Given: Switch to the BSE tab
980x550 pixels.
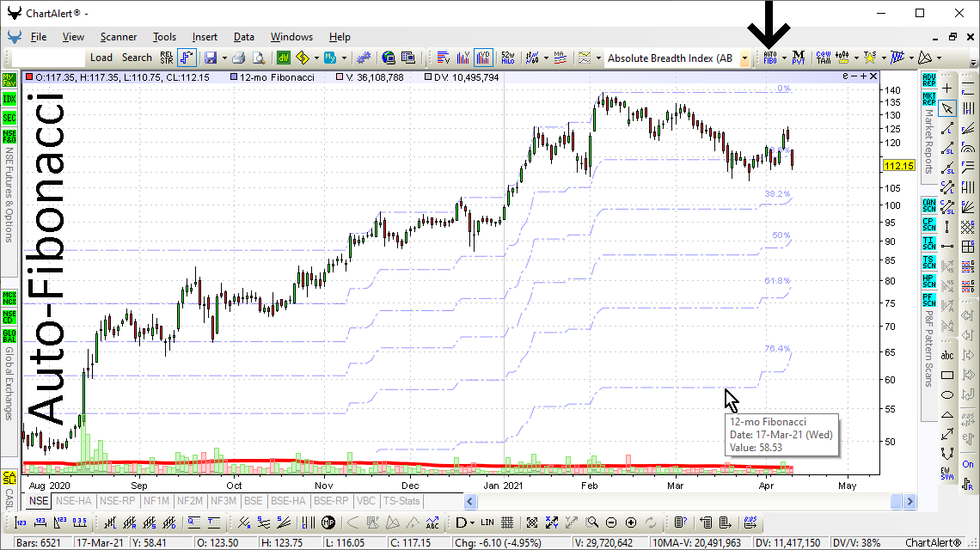Looking at the screenshot, I should point(253,501).
